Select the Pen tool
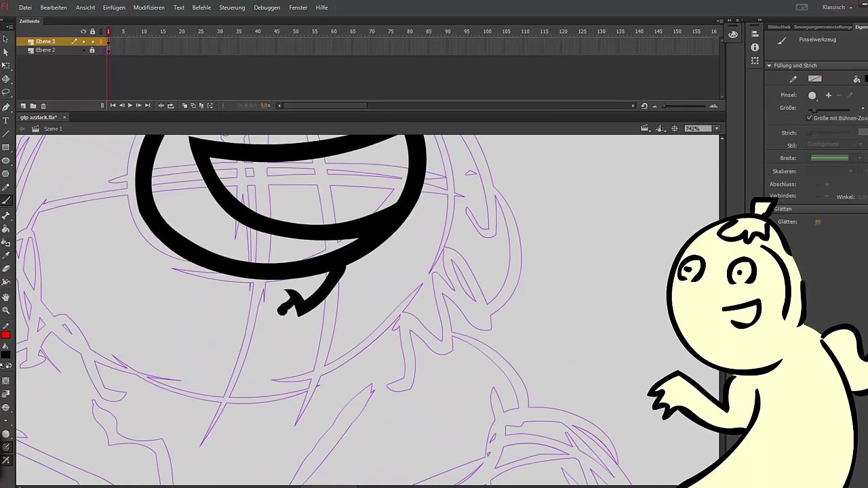 pos(5,107)
